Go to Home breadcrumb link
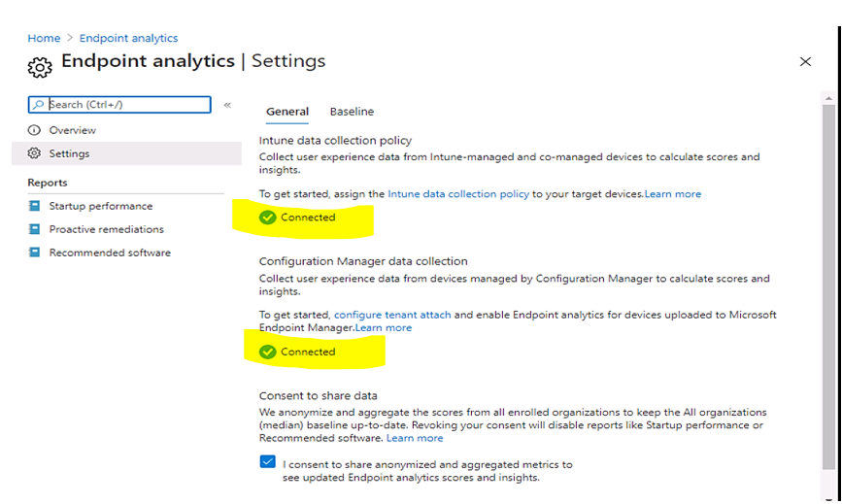This screenshot has height=504, width=842. click(x=44, y=38)
